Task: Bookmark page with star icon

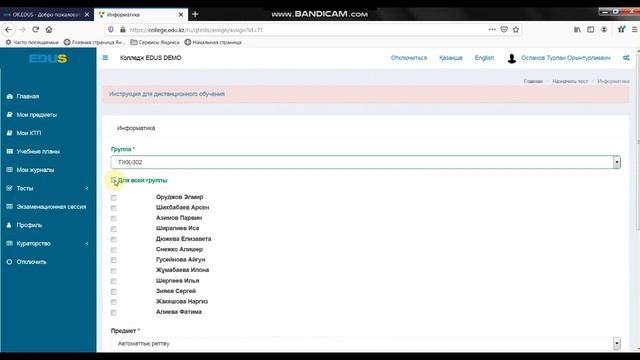Action: [516, 30]
